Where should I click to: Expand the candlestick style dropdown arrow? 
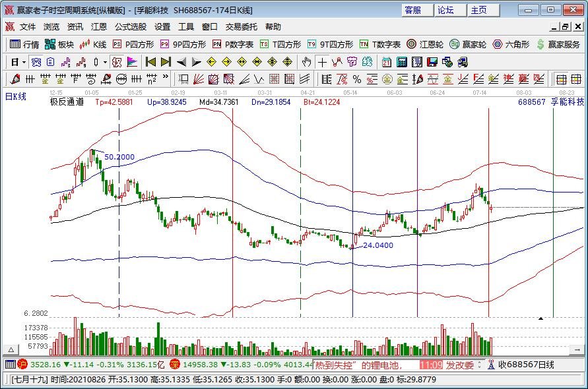[x=105, y=62]
